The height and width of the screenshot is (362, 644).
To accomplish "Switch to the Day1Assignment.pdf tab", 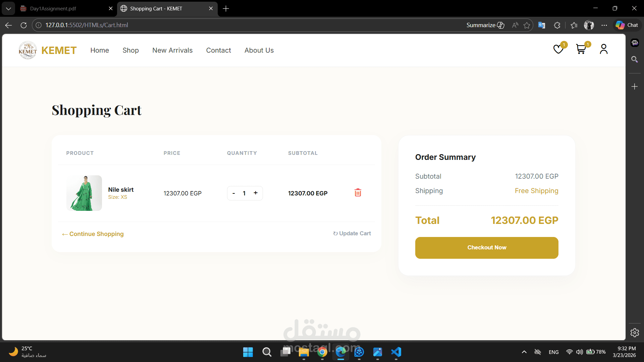I will pyautogui.click(x=53, y=9).
